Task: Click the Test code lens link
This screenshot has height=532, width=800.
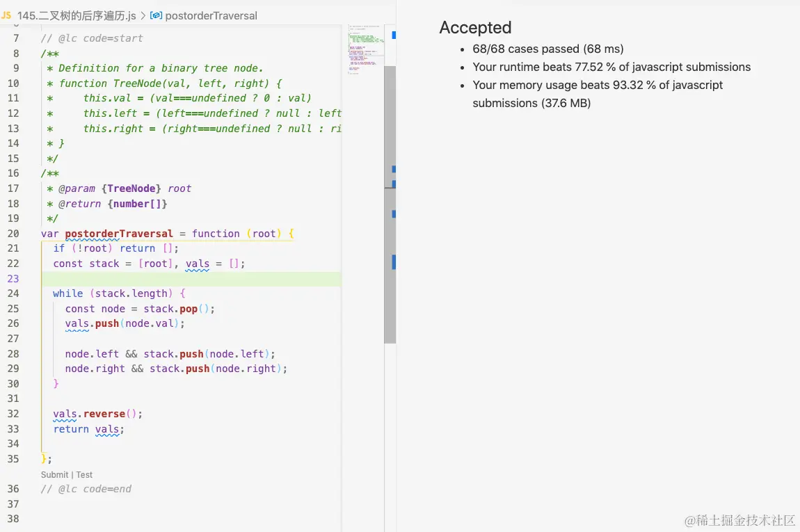Action: tap(84, 474)
